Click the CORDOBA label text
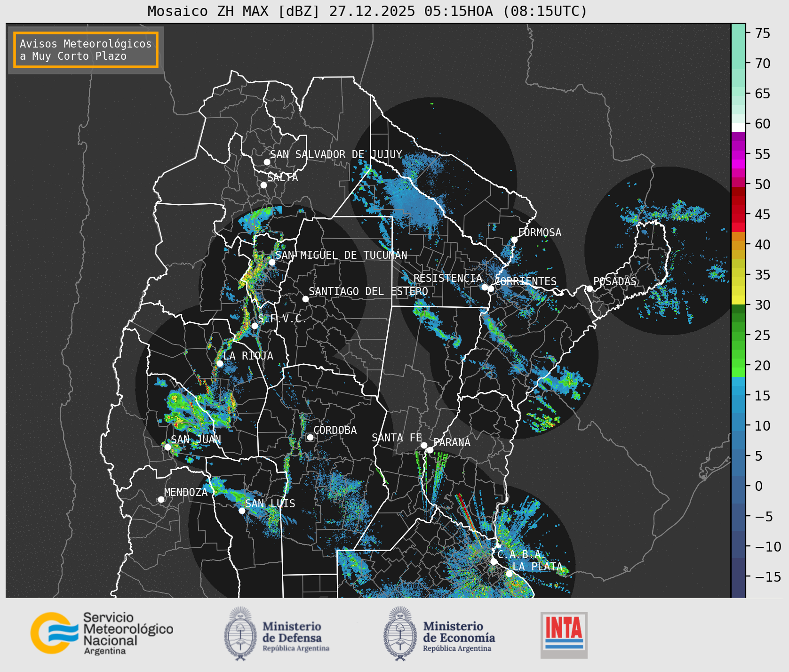The image size is (789, 672). (335, 430)
